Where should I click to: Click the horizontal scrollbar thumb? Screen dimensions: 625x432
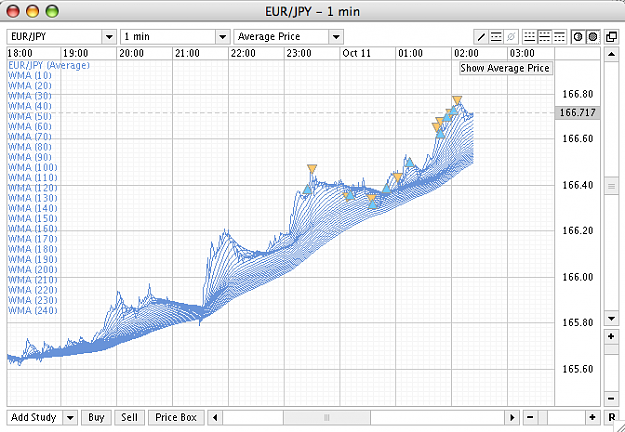[x=327, y=418]
